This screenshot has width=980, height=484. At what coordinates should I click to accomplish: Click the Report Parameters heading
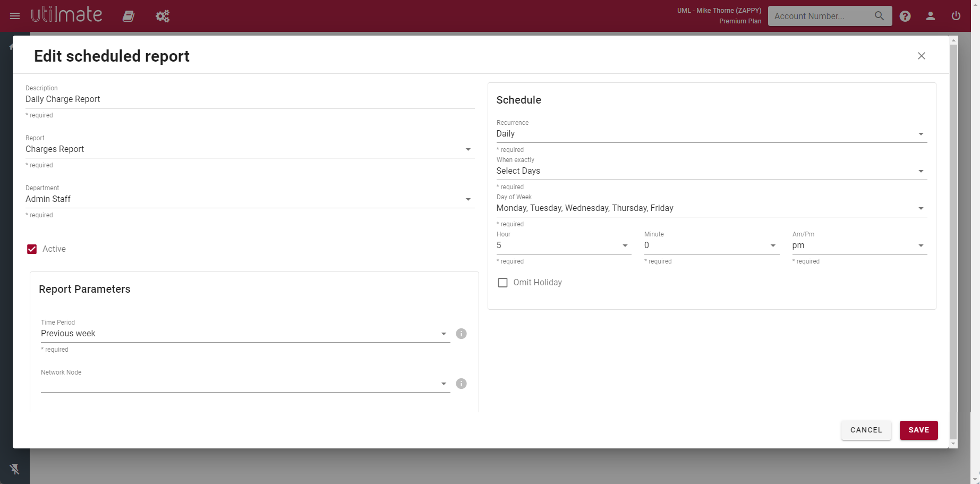[84, 289]
